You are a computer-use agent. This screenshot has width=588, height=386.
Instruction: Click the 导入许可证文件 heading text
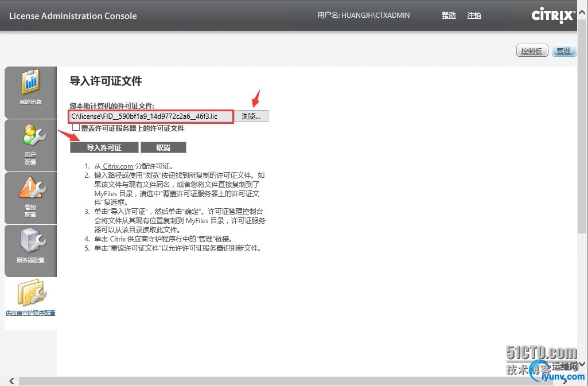[x=106, y=81]
